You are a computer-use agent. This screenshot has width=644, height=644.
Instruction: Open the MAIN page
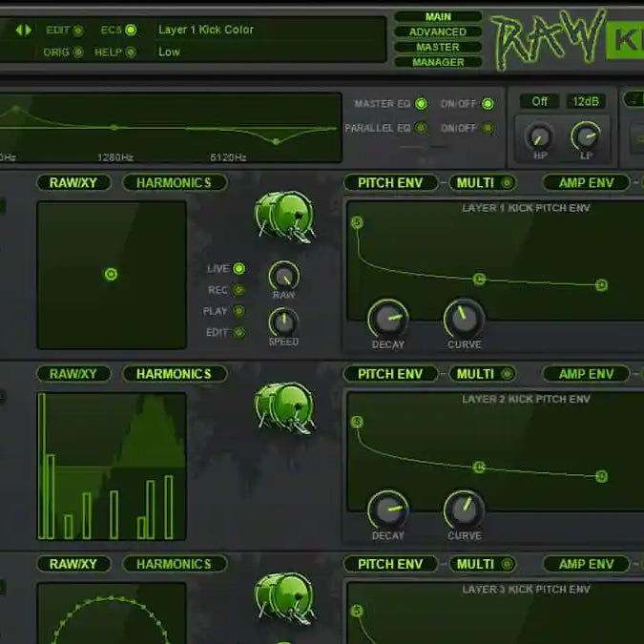pyautogui.click(x=438, y=17)
